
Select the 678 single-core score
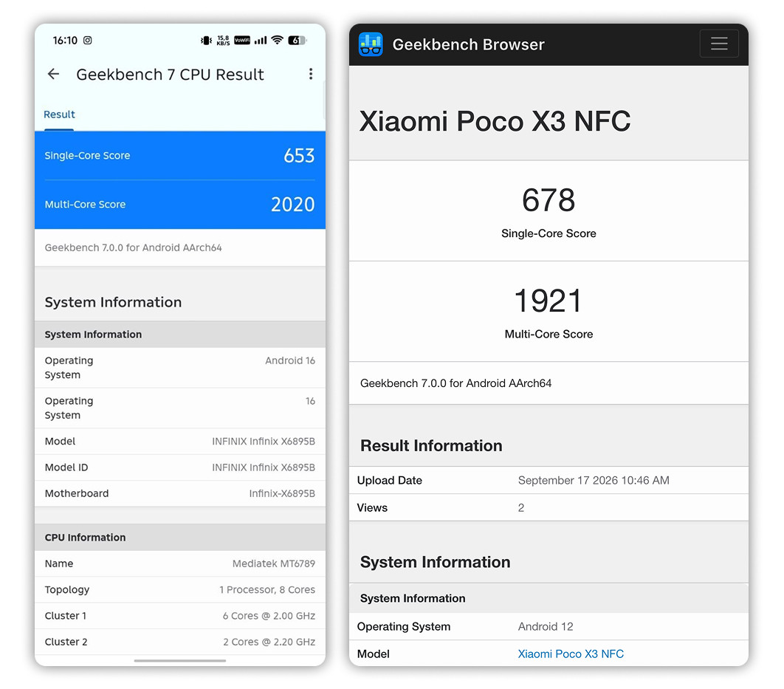549,200
